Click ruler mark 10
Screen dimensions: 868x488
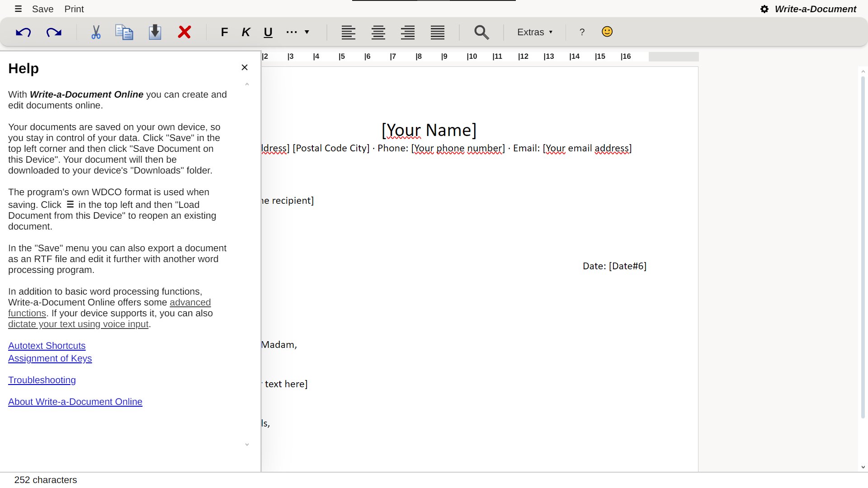pyautogui.click(x=472, y=56)
